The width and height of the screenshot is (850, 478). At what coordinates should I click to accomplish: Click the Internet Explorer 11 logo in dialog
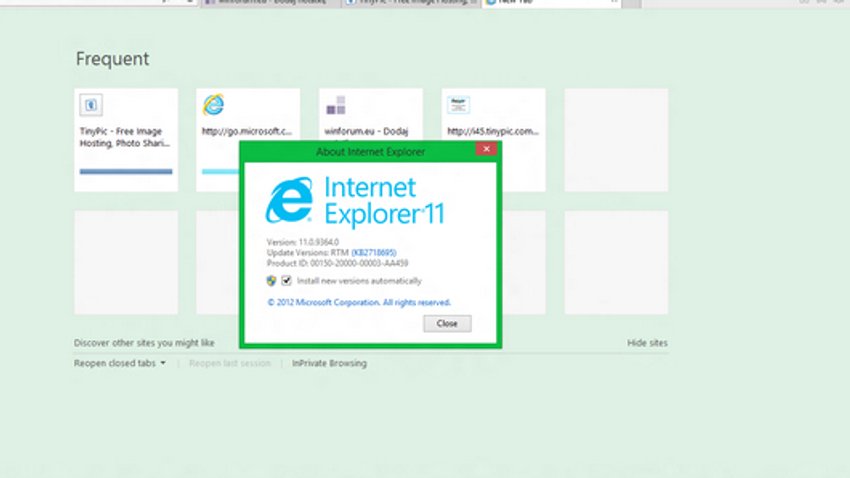click(x=355, y=200)
